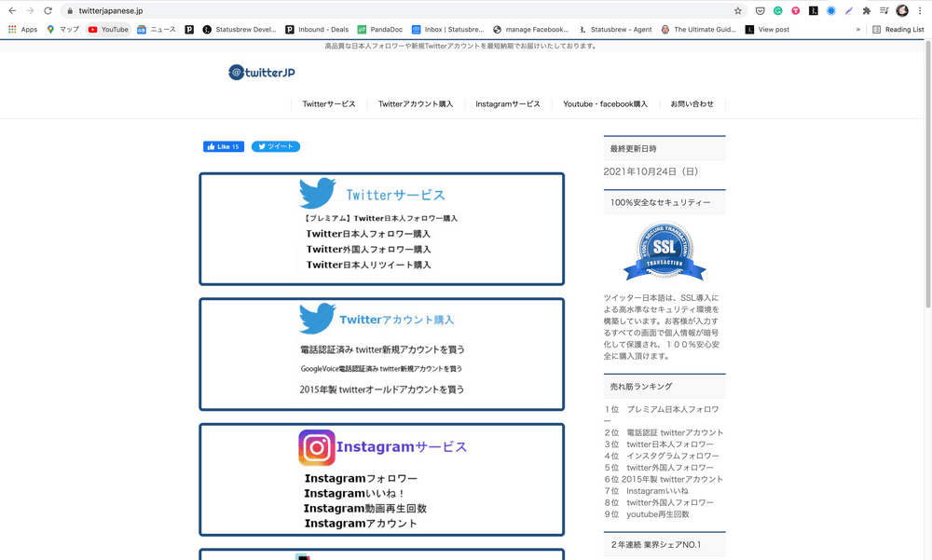The height and width of the screenshot is (560, 932).
Task: Reload the page with the refresh icon
Action: [x=48, y=11]
